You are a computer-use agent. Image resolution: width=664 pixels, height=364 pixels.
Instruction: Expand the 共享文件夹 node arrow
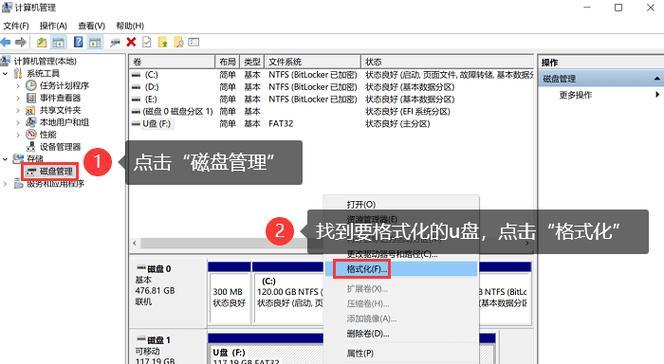18,110
